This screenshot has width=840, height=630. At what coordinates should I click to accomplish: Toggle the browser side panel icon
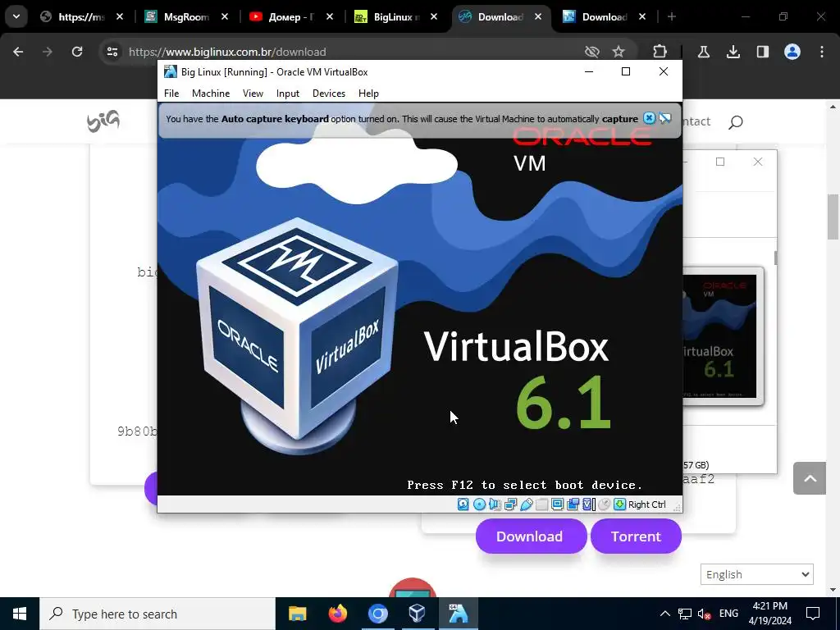click(x=762, y=52)
